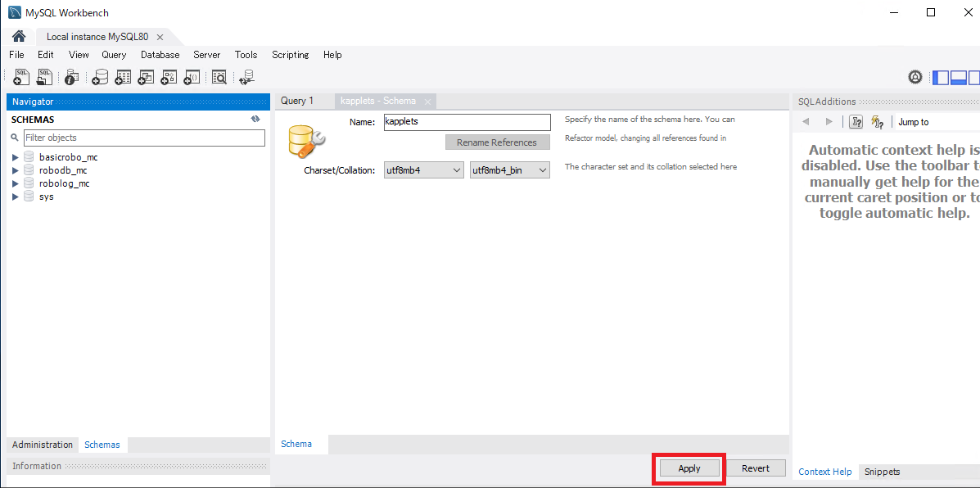The height and width of the screenshot is (488, 980).
Task: Create a new function from toolbar
Action: (192, 77)
